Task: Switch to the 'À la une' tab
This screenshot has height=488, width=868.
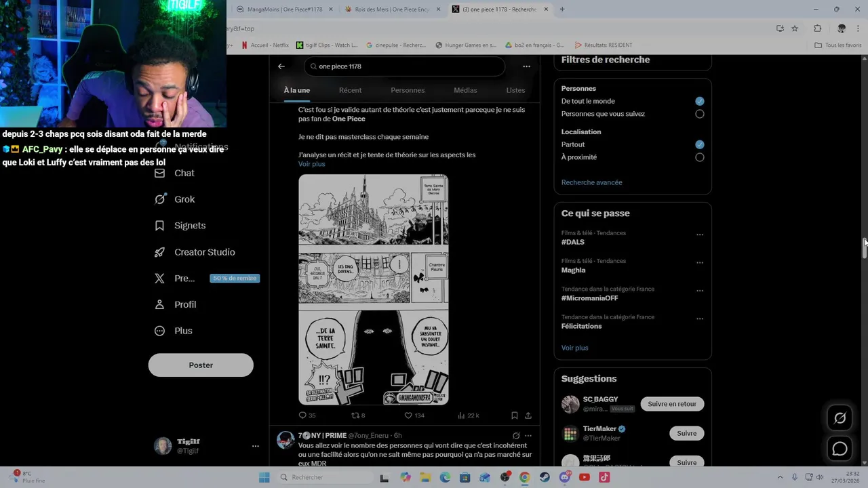Action: click(297, 90)
